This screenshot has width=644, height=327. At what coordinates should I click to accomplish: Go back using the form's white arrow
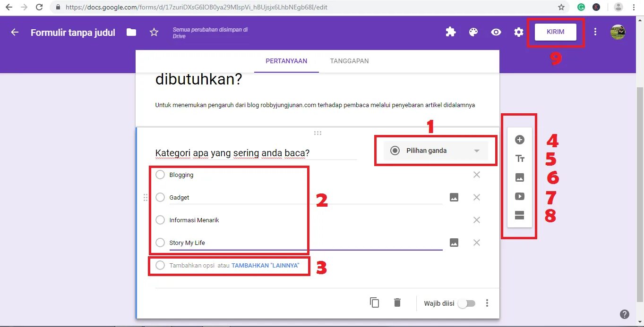(15, 32)
